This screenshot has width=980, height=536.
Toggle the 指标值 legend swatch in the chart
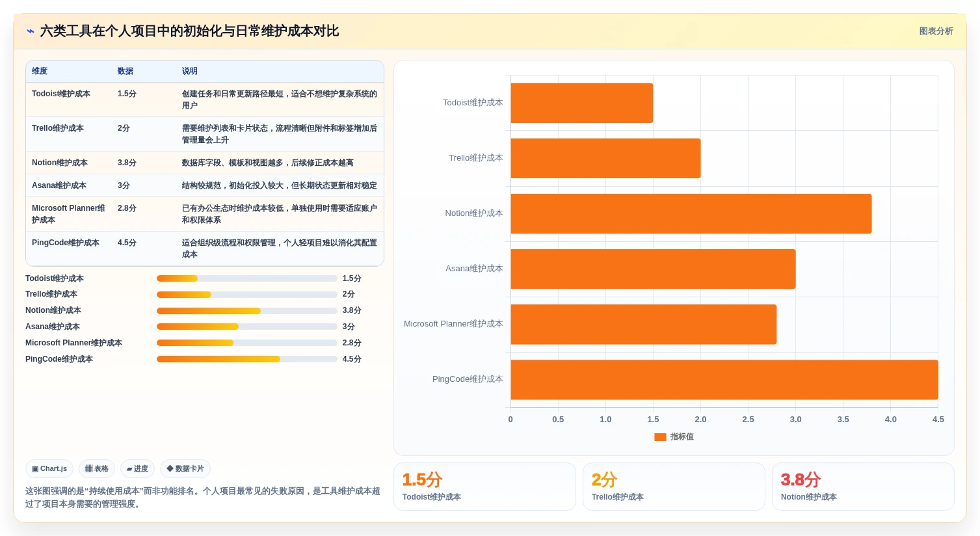point(660,437)
